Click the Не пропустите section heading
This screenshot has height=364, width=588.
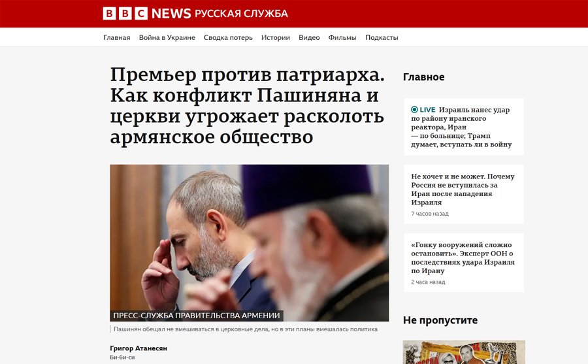pos(440,320)
